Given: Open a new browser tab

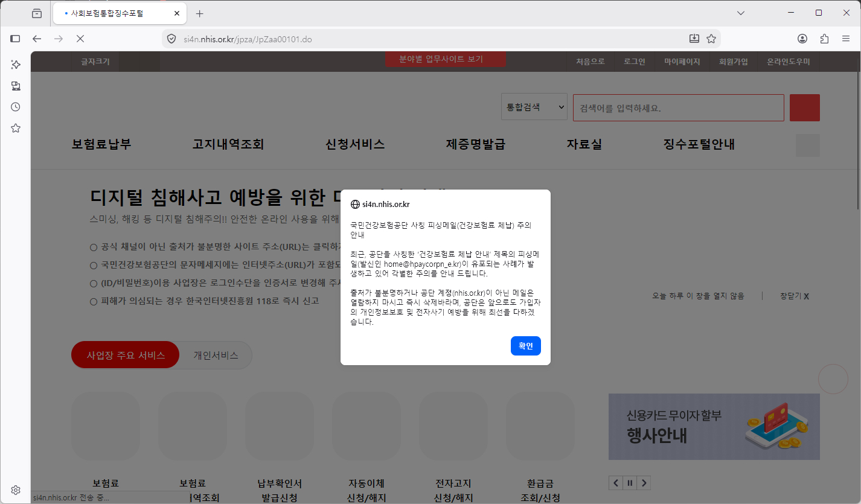Looking at the screenshot, I should [x=200, y=13].
